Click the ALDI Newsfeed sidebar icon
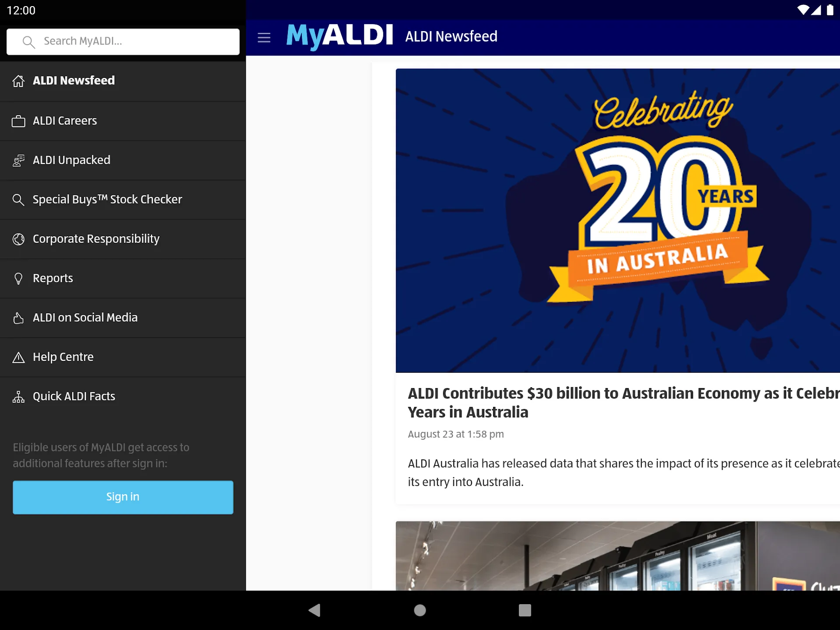The image size is (840, 630). [x=18, y=81]
